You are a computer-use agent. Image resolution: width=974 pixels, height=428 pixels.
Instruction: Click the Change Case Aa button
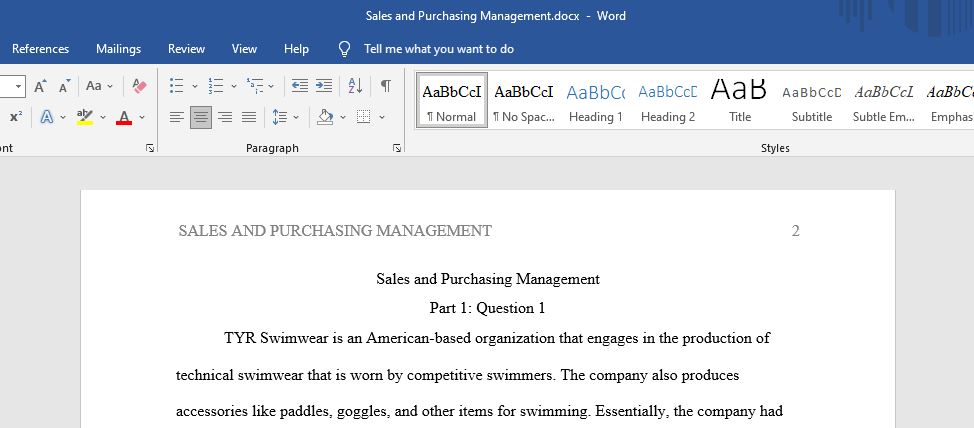[94, 86]
